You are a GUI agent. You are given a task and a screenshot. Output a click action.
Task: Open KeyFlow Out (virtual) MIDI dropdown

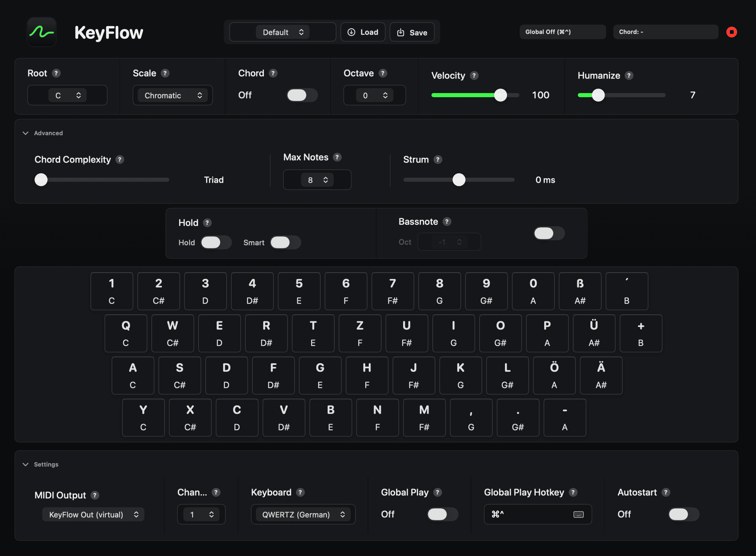(x=93, y=514)
